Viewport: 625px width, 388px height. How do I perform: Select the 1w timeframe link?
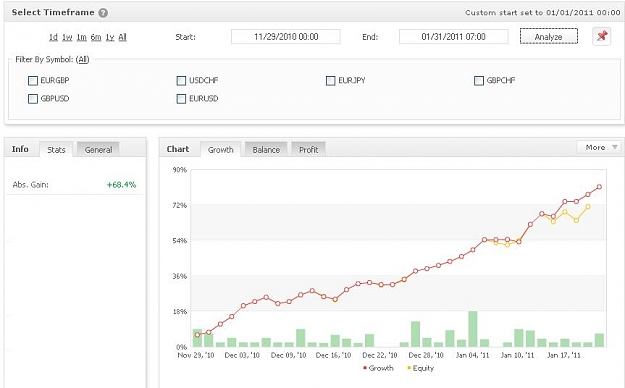pyautogui.click(x=67, y=37)
